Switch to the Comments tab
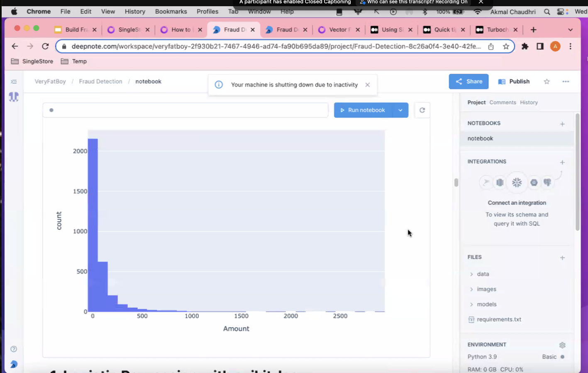 coord(503,102)
